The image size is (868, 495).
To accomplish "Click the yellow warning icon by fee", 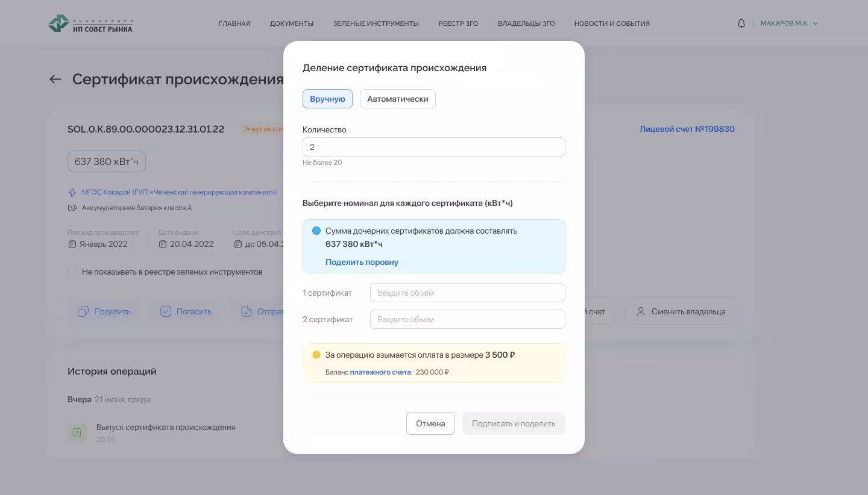I will point(316,355).
